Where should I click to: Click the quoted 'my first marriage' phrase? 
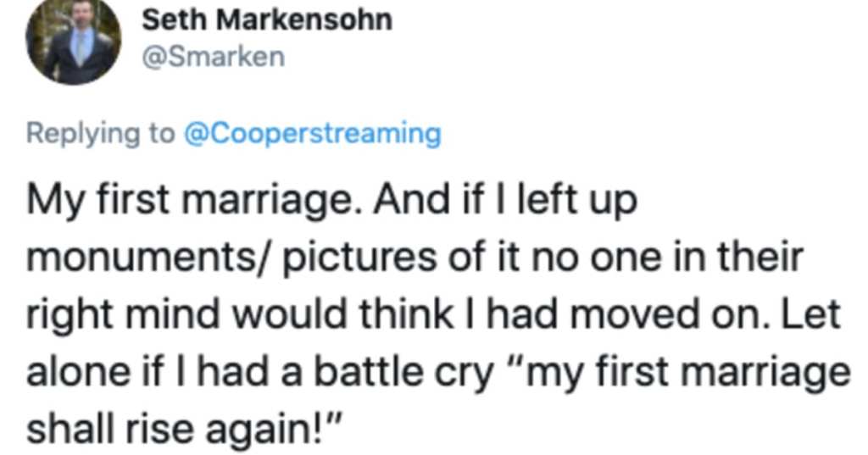coord(691,373)
